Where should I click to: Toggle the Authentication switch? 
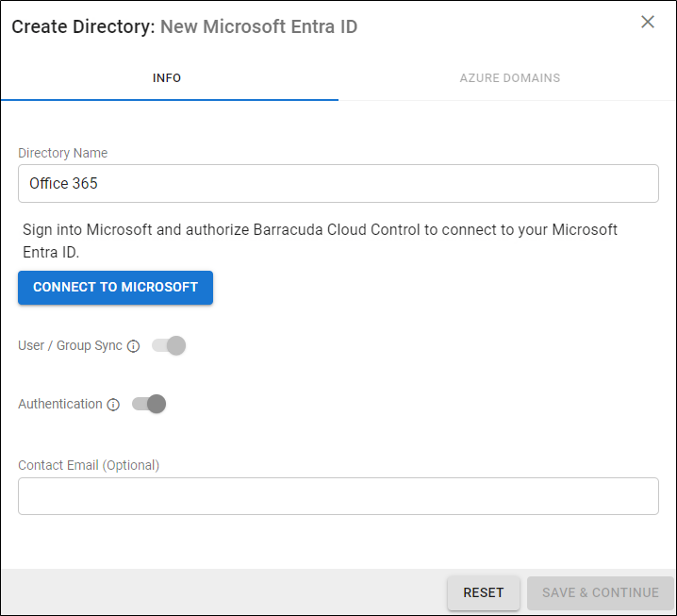coord(149,404)
